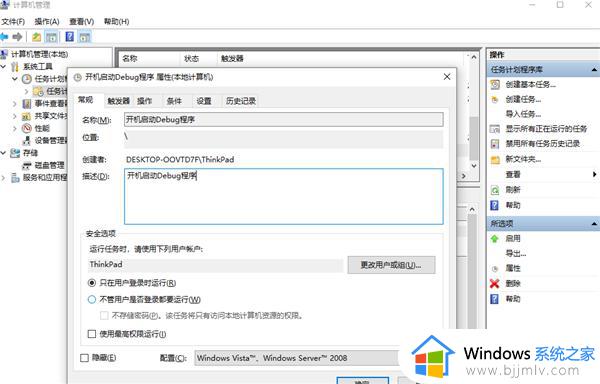The width and height of the screenshot is (600, 384).
Task: Select 事件查看器 node icon
Action: [26, 104]
